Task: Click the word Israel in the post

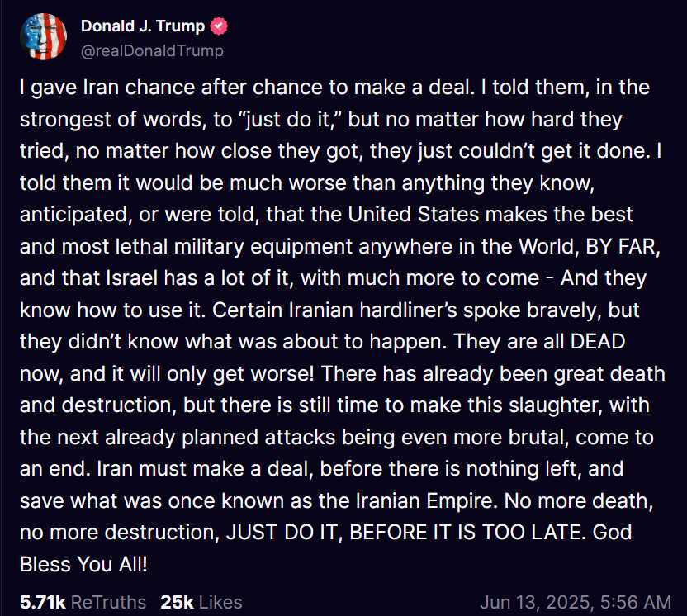Action: point(132,278)
